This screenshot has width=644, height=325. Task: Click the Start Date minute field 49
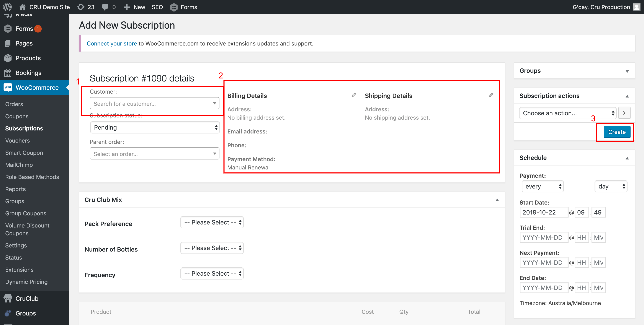pos(598,212)
